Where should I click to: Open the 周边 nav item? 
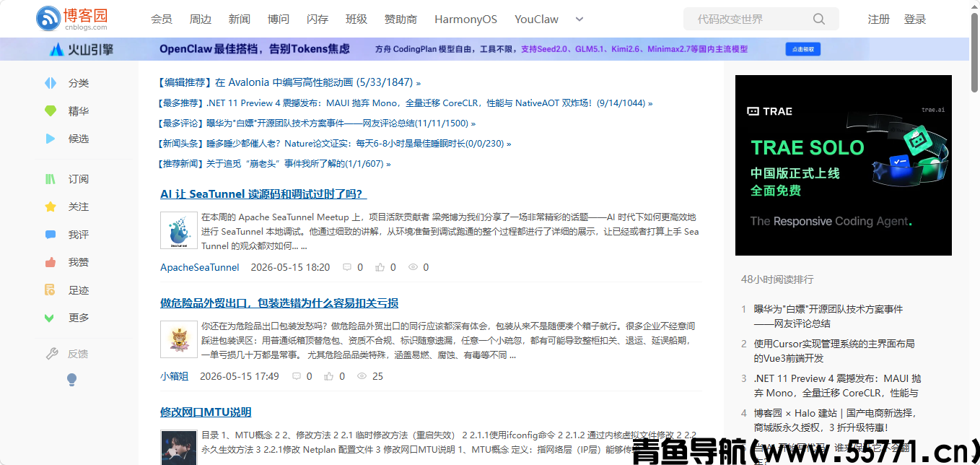(201, 19)
